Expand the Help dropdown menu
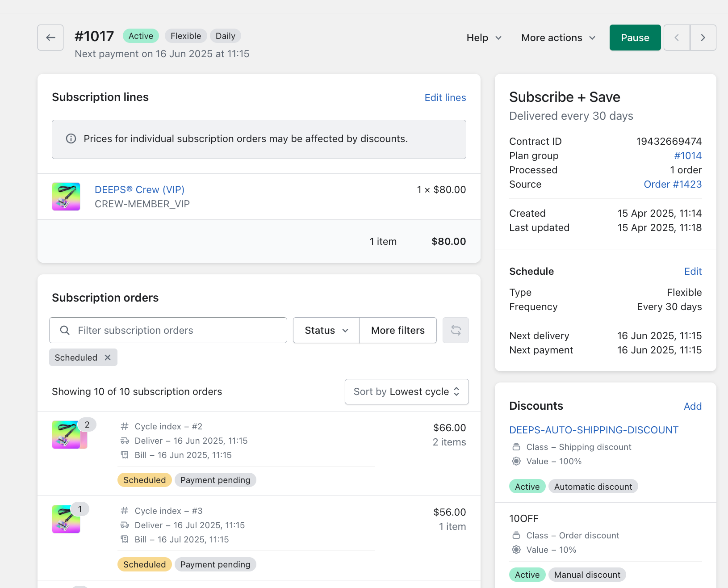 484,38
